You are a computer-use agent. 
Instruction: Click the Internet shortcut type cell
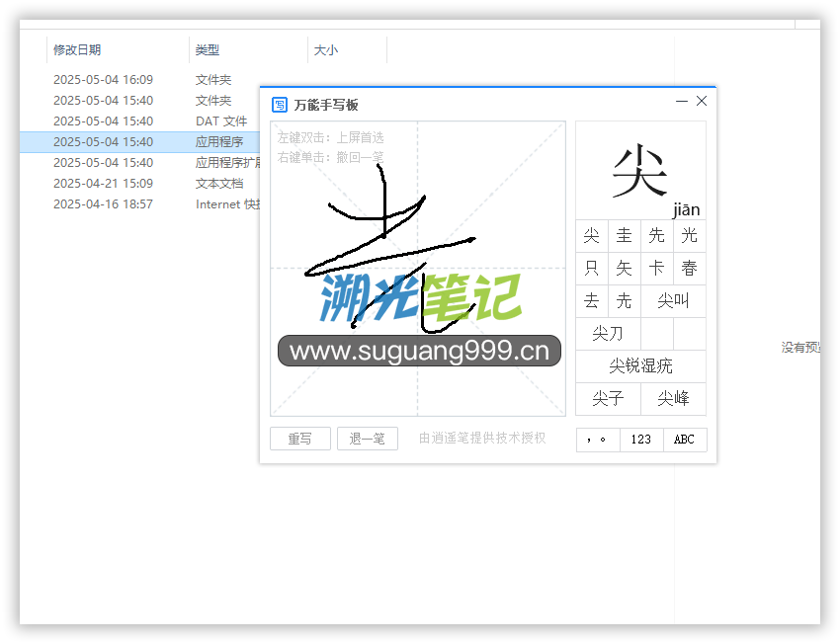pos(227,204)
